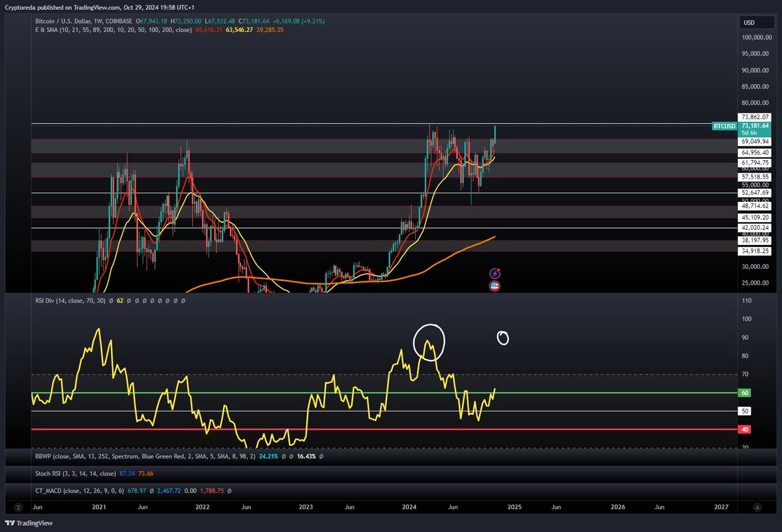Screen dimensions: 782x532
Task: Select the green 60 RSI level tag
Action: [x=746, y=393]
